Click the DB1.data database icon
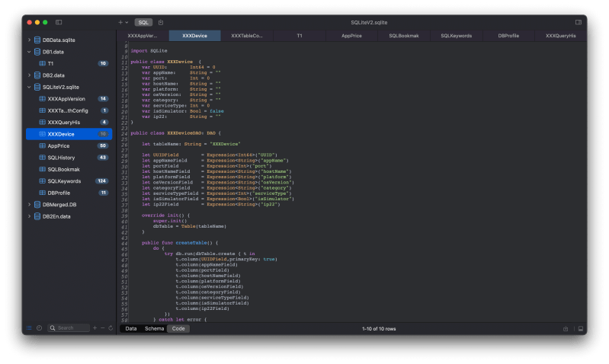 pos(37,52)
